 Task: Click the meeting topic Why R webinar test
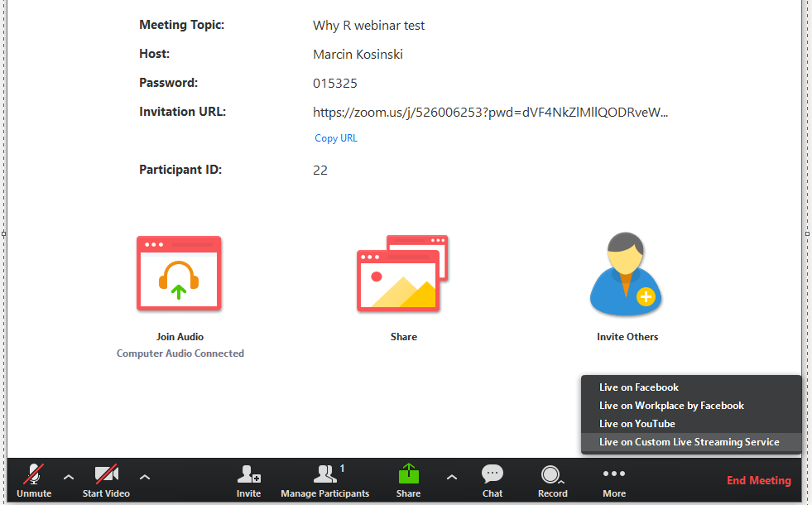[x=368, y=26]
